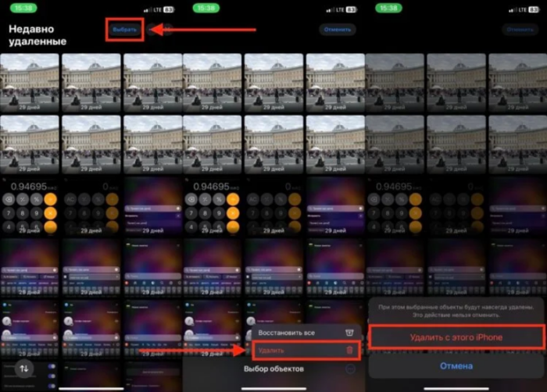Confirm with "Удалить с этого iPhone"
This screenshot has width=547, height=392.
pyautogui.click(x=456, y=337)
